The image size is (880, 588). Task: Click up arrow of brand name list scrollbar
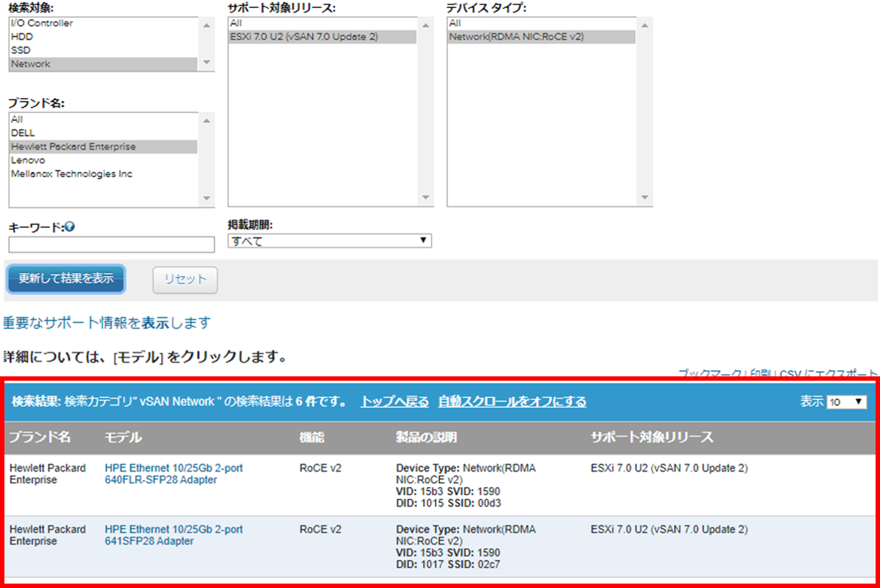207,121
